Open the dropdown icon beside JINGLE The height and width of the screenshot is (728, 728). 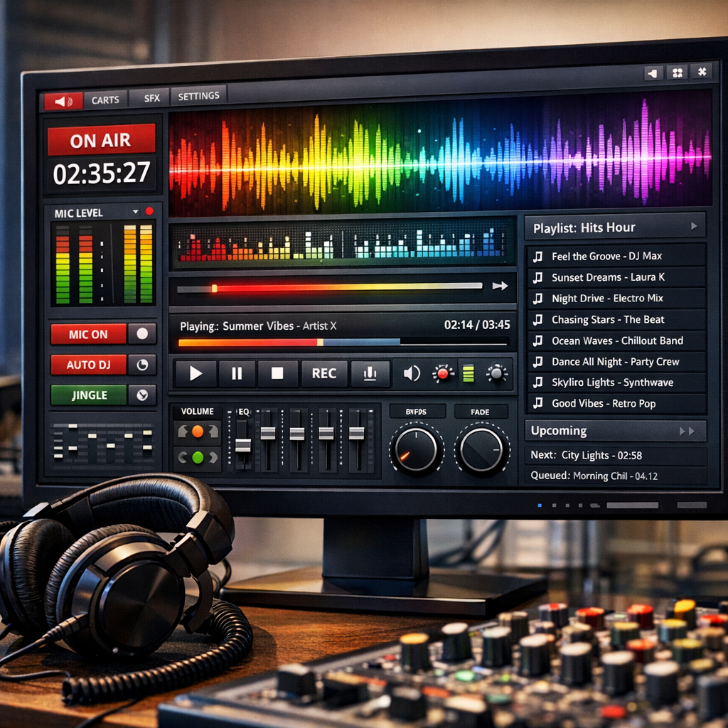(x=142, y=395)
